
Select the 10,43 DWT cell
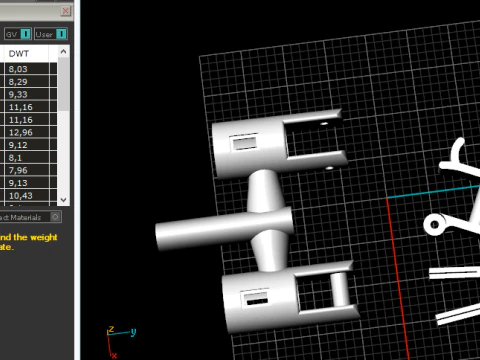[x=27, y=196]
